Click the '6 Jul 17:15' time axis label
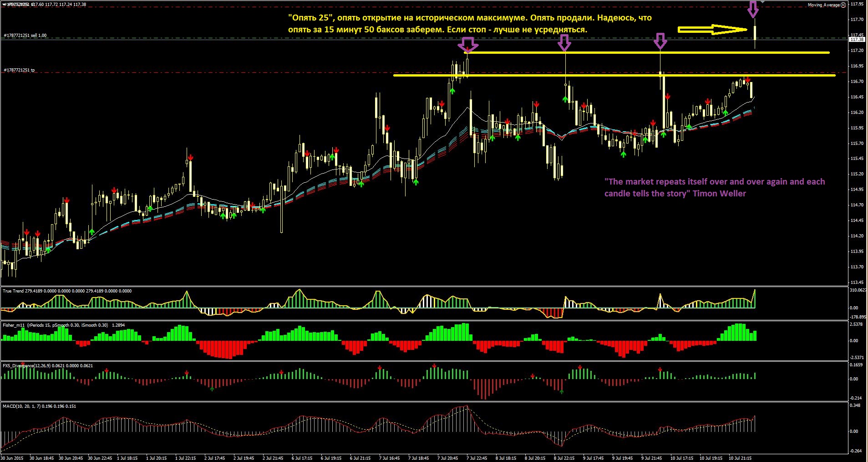868x462 pixels. (x=302, y=458)
